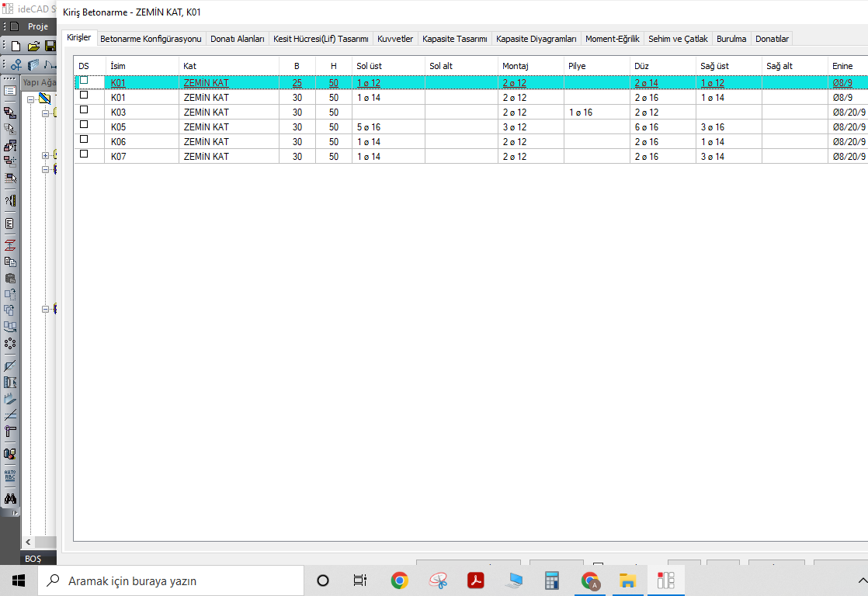Viewport: 868px width, 596px height.
Task: Expand the left toolbar overflow arrow
Action: tap(15, 513)
